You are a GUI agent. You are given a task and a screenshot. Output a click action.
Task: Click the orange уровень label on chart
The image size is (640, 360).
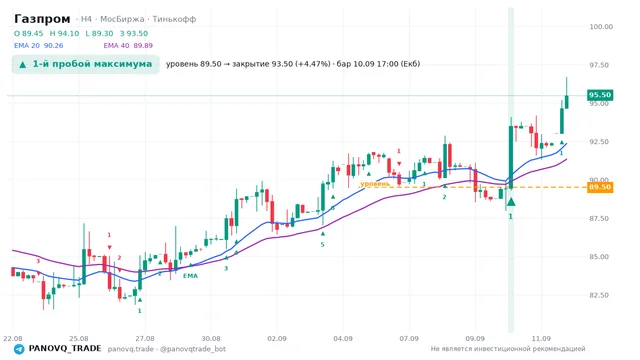(x=375, y=184)
